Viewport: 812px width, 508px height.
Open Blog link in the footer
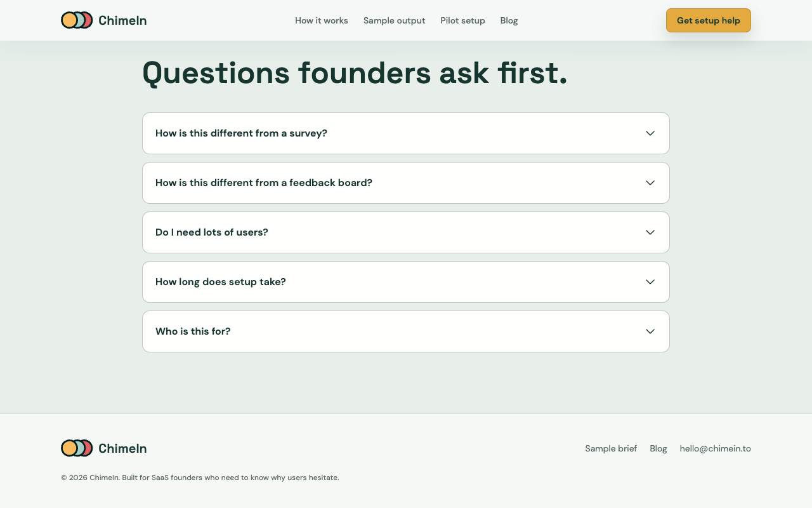point(658,448)
